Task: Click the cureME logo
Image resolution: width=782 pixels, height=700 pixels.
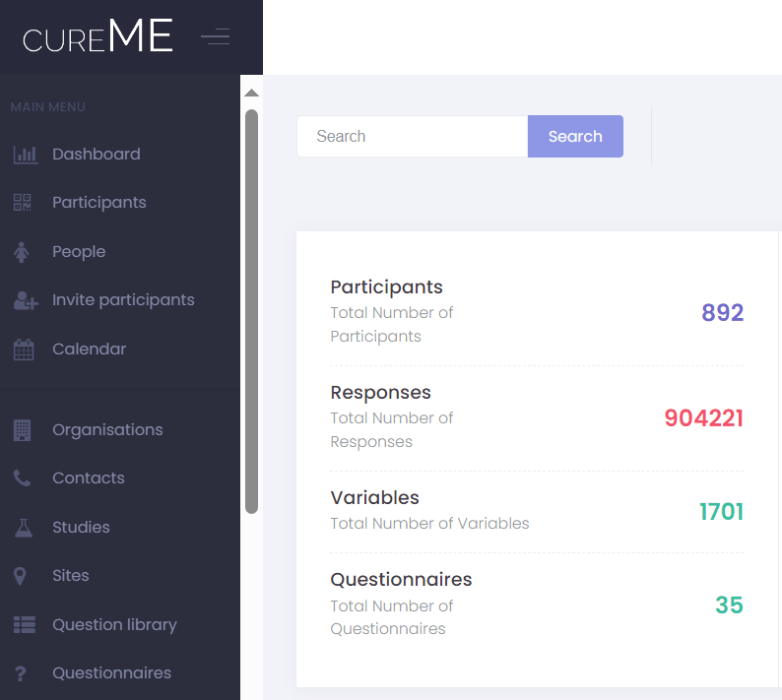Action: (98, 36)
